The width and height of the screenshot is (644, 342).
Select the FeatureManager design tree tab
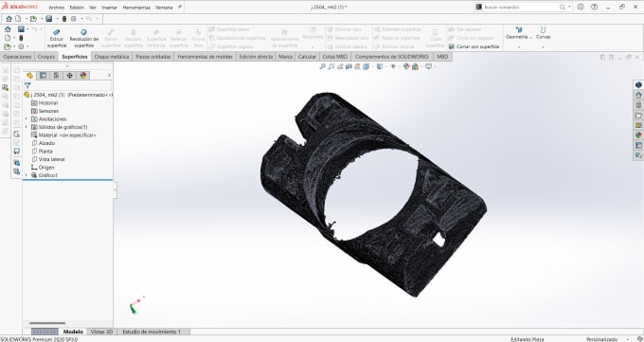coord(29,75)
